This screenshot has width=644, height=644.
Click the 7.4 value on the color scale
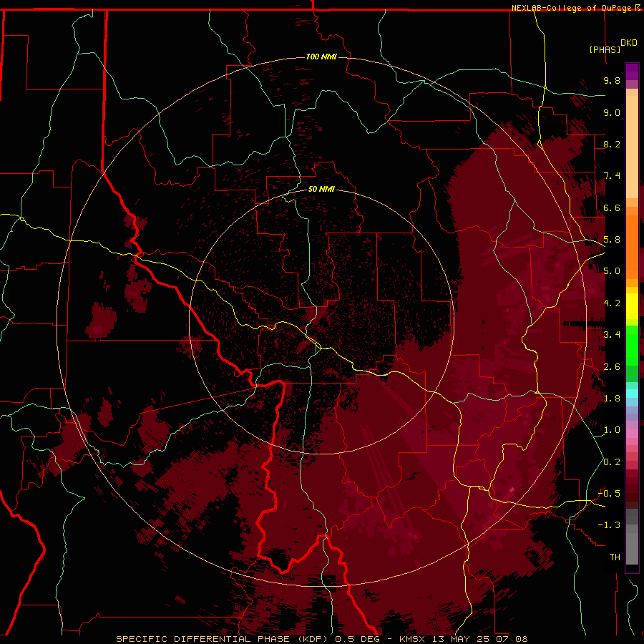[x=612, y=176]
